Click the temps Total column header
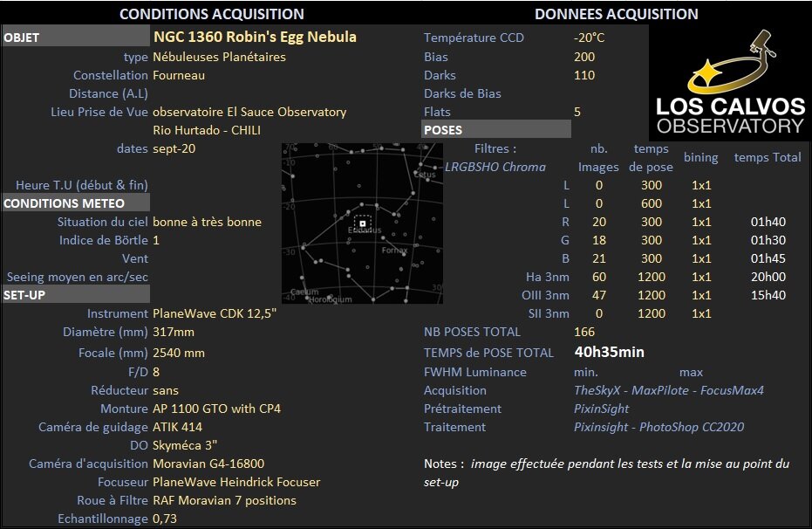This screenshot has height=529, width=812. pos(768,157)
